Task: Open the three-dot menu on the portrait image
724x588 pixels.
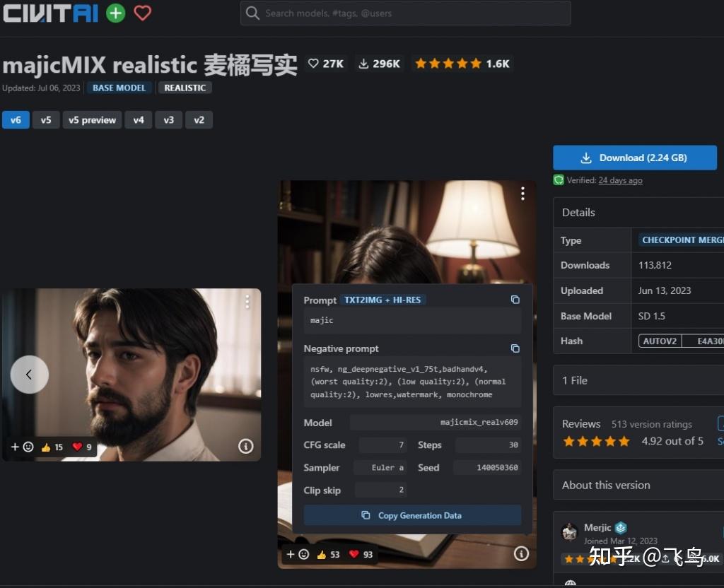Action: [x=247, y=302]
